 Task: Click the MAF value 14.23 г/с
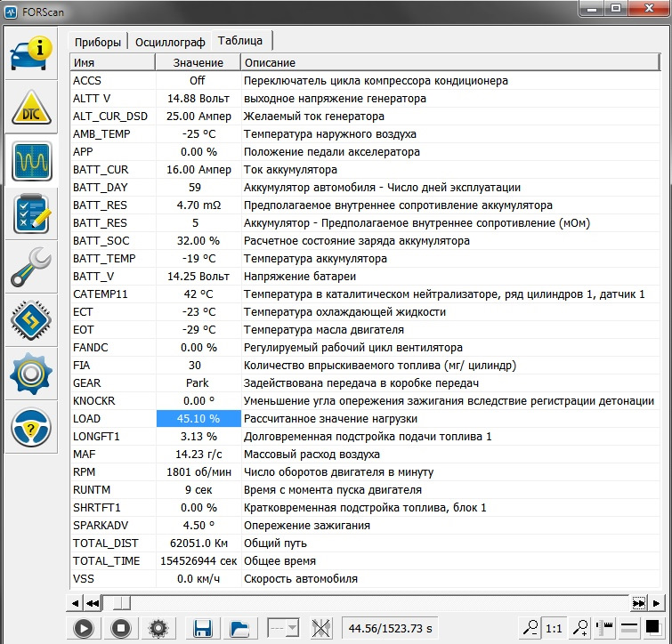pyautogui.click(x=198, y=454)
